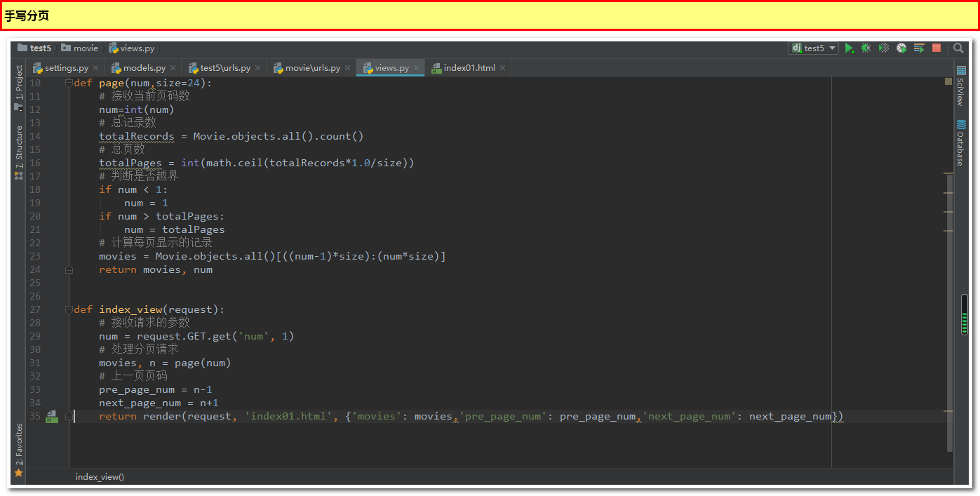Start debugging with the green bug icon
This screenshot has width=980, height=496.
866,48
